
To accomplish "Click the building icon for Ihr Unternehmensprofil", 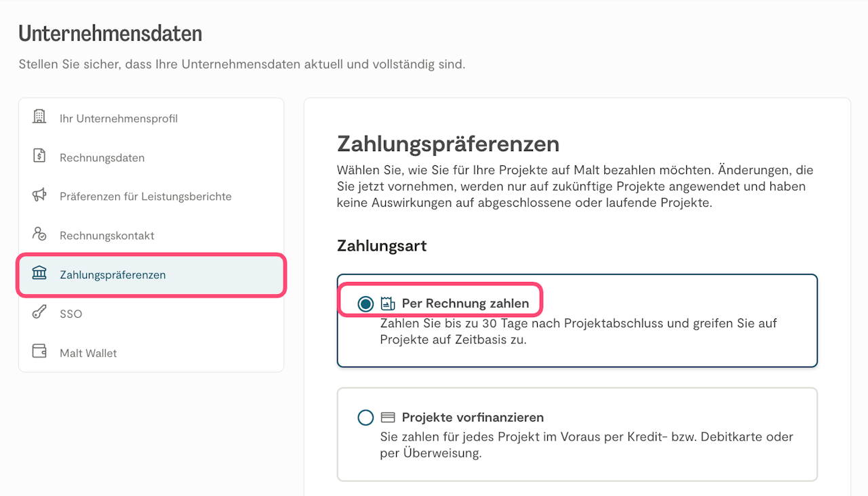I will point(39,117).
